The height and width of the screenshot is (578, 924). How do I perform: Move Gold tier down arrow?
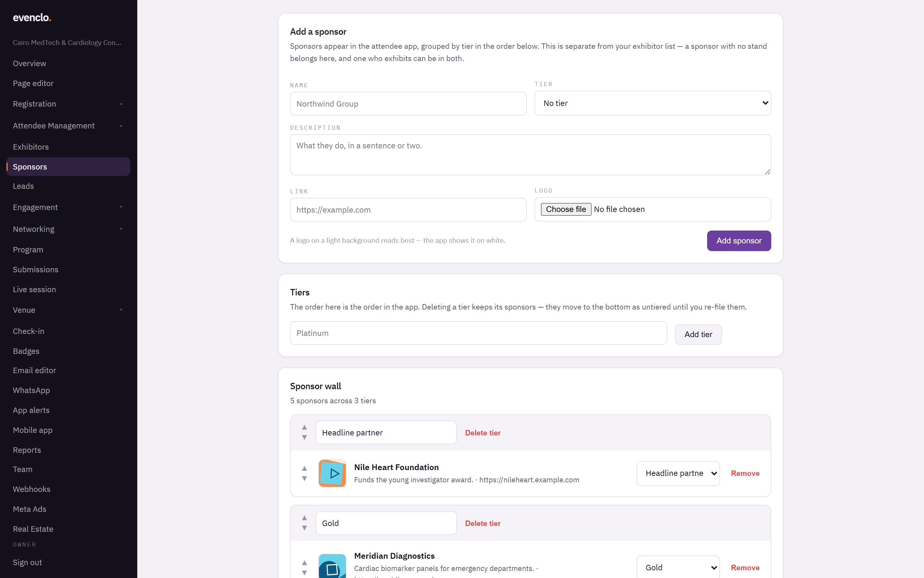click(x=304, y=528)
